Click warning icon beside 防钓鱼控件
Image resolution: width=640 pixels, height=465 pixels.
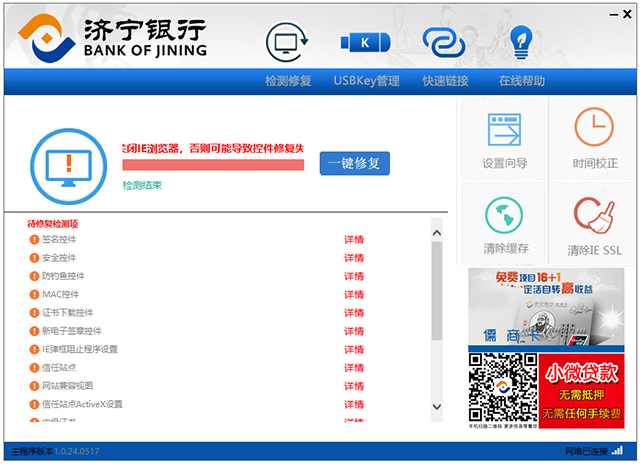coord(34,276)
